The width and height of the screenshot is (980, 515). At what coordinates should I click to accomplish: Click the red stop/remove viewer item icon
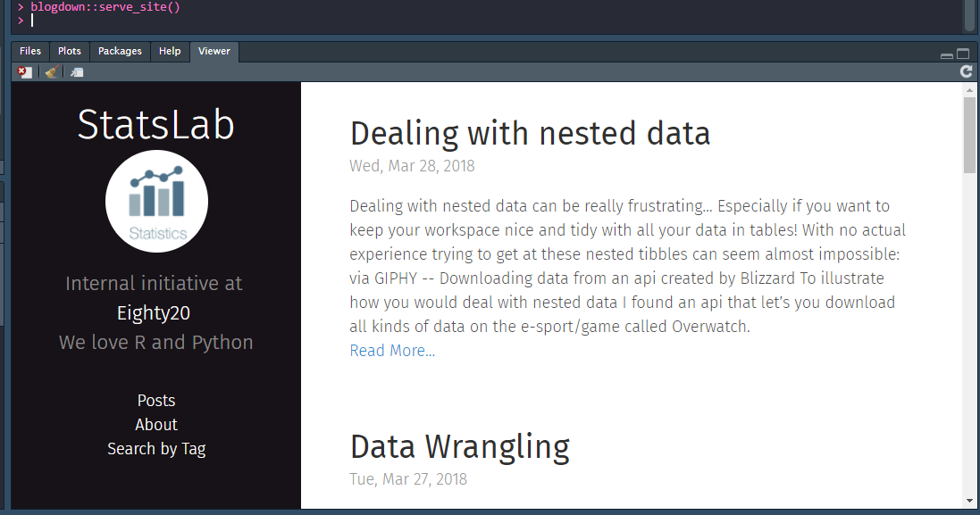(x=24, y=72)
